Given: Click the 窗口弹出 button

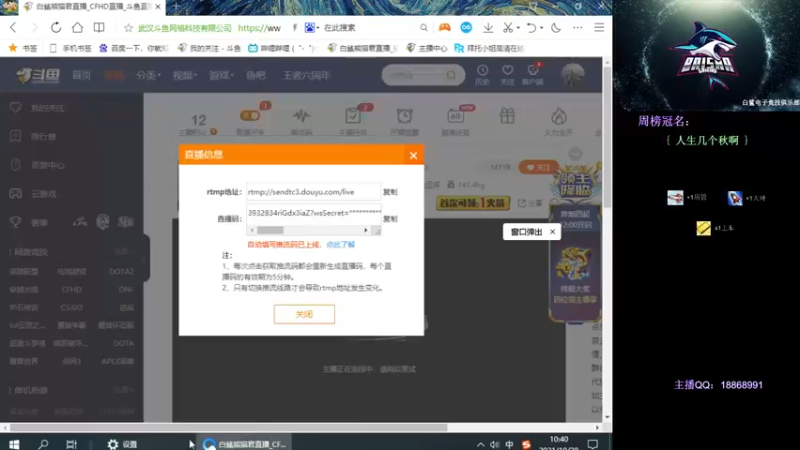Looking at the screenshot, I should (x=527, y=232).
